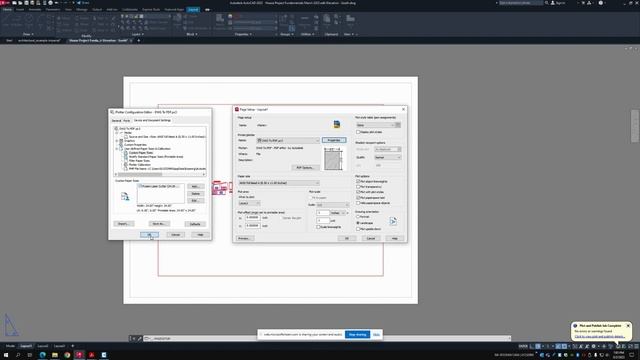Click the tree horizontal scrollbar

point(160,175)
